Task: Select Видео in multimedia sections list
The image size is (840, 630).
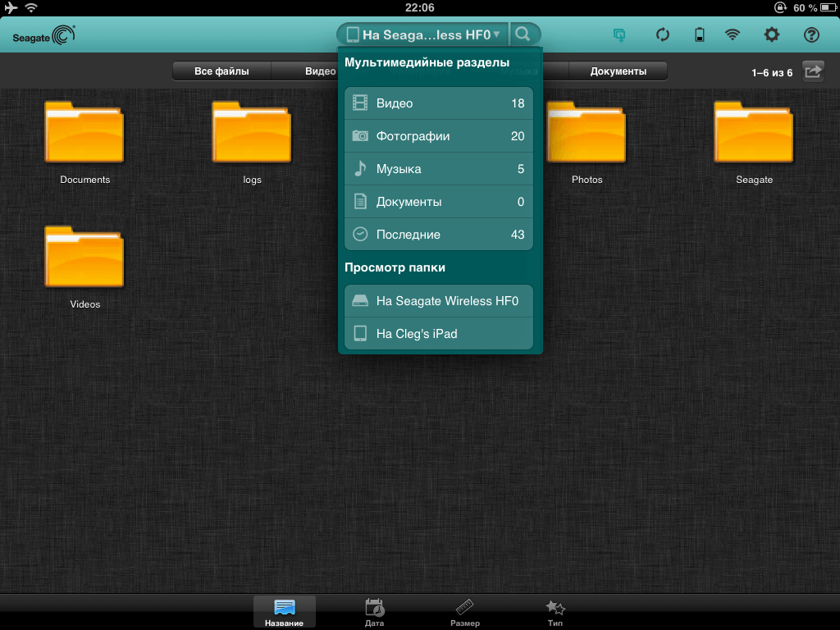Action: (x=439, y=103)
